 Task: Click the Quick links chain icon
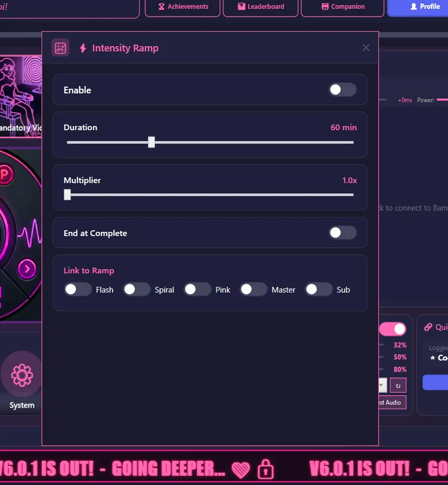pyautogui.click(x=428, y=327)
